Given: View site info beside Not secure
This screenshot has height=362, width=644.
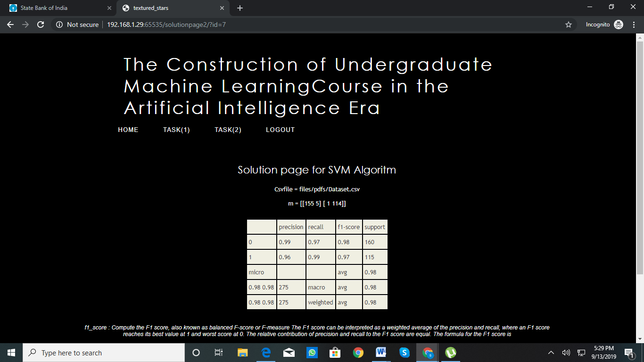Looking at the screenshot, I should [59, 25].
